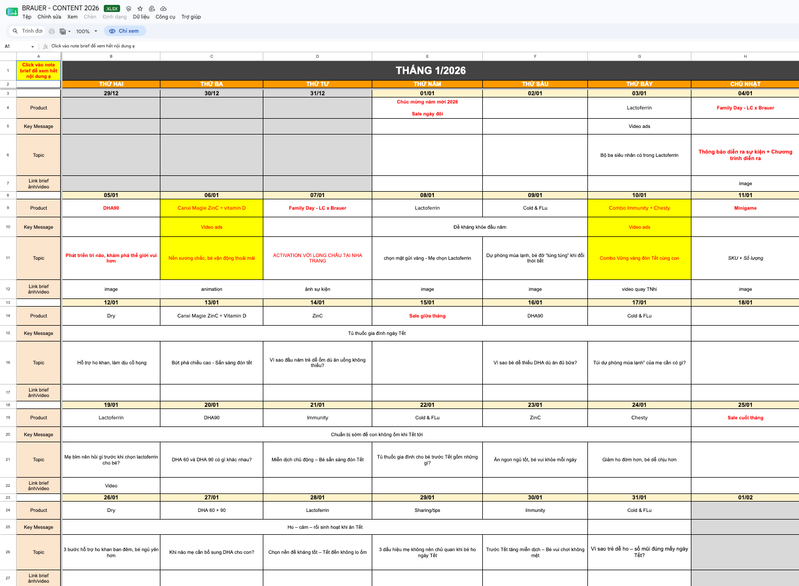Image resolution: width=799 pixels, height=586 pixels.
Task: Open the Tệp menu
Action: click(x=26, y=17)
